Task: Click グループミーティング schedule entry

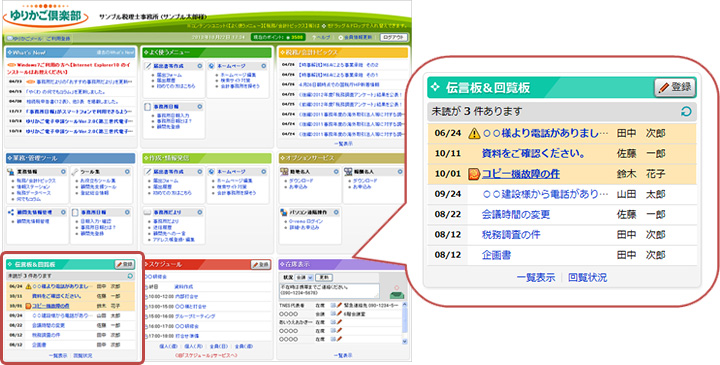Action: (195, 316)
